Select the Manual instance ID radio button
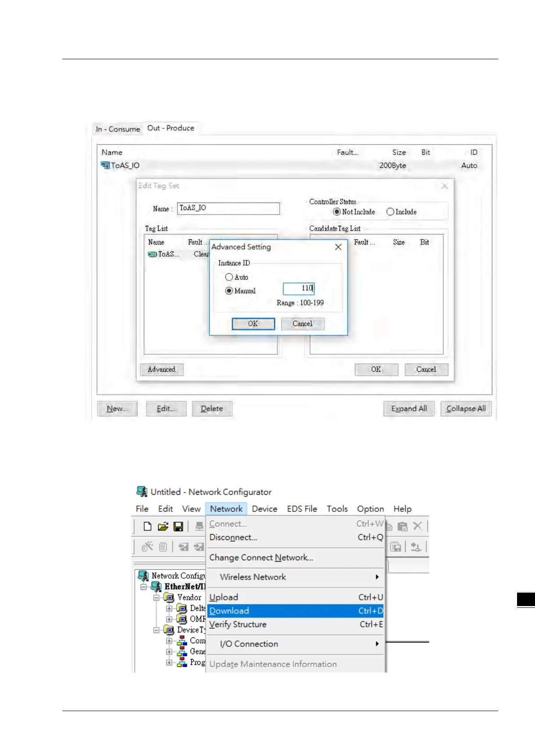The width and height of the screenshot is (535, 756). point(229,290)
